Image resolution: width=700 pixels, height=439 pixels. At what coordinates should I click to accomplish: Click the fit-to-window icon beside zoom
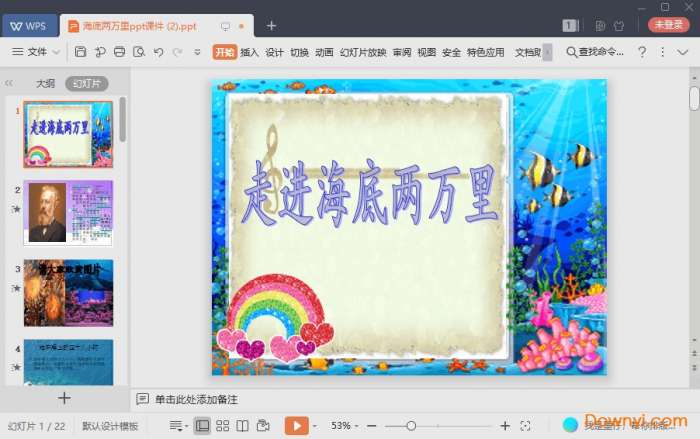(526, 426)
